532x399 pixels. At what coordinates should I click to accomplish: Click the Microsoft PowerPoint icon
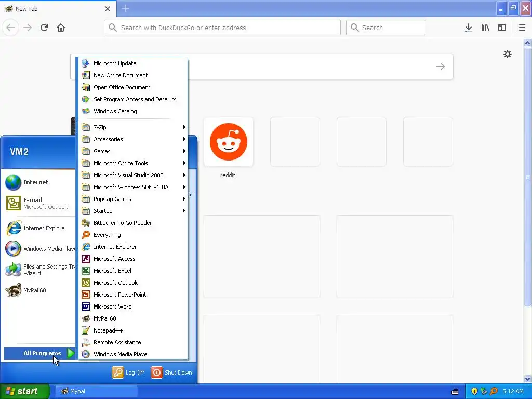click(x=86, y=295)
